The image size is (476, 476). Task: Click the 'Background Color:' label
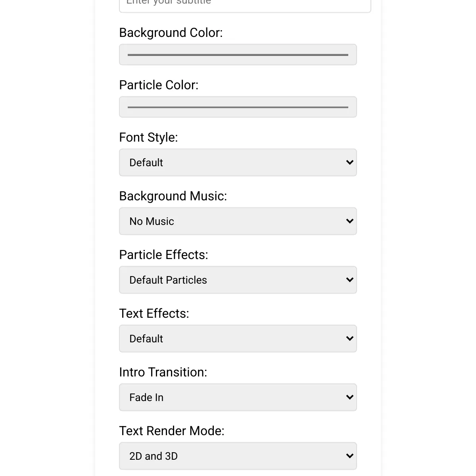pyautogui.click(x=171, y=33)
